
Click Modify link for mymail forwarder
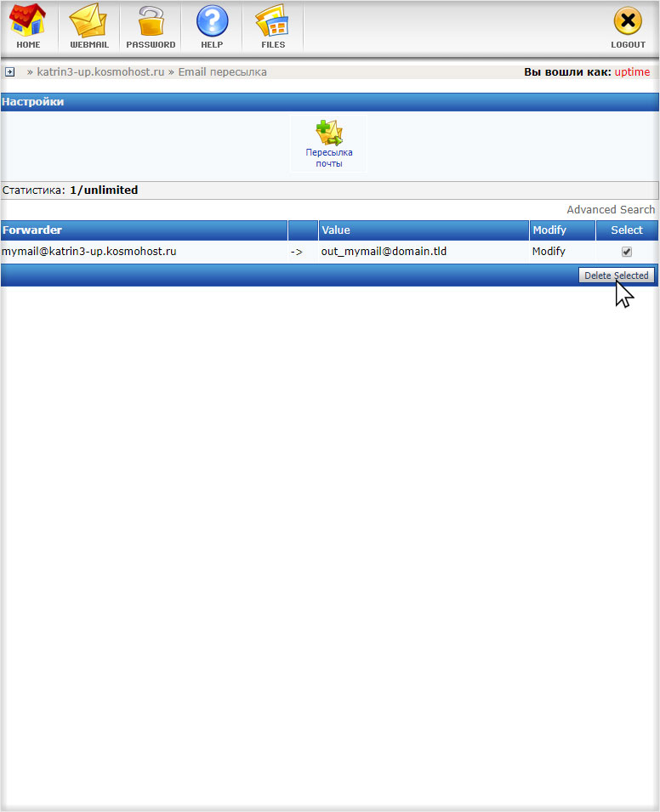tap(549, 251)
